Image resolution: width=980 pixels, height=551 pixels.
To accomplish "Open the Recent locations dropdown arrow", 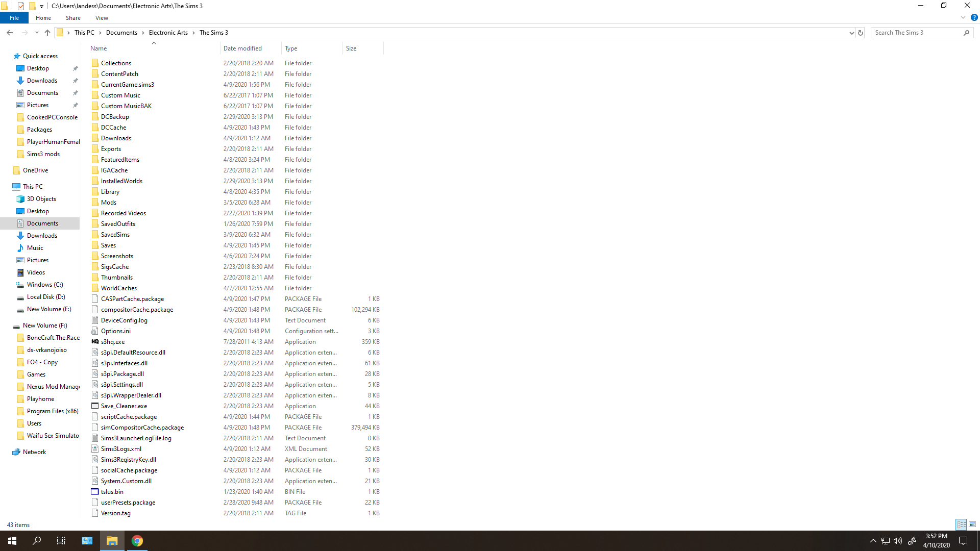I will click(37, 33).
